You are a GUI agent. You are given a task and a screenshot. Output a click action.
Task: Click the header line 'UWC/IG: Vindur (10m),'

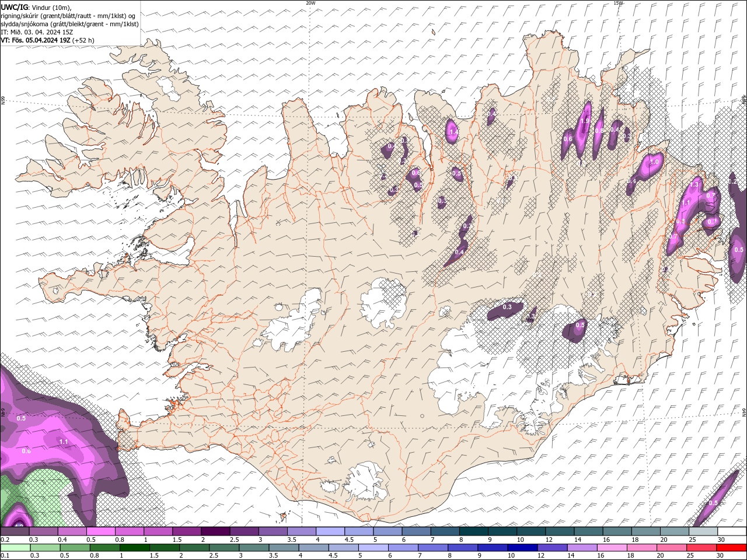[x=37, y=7]
